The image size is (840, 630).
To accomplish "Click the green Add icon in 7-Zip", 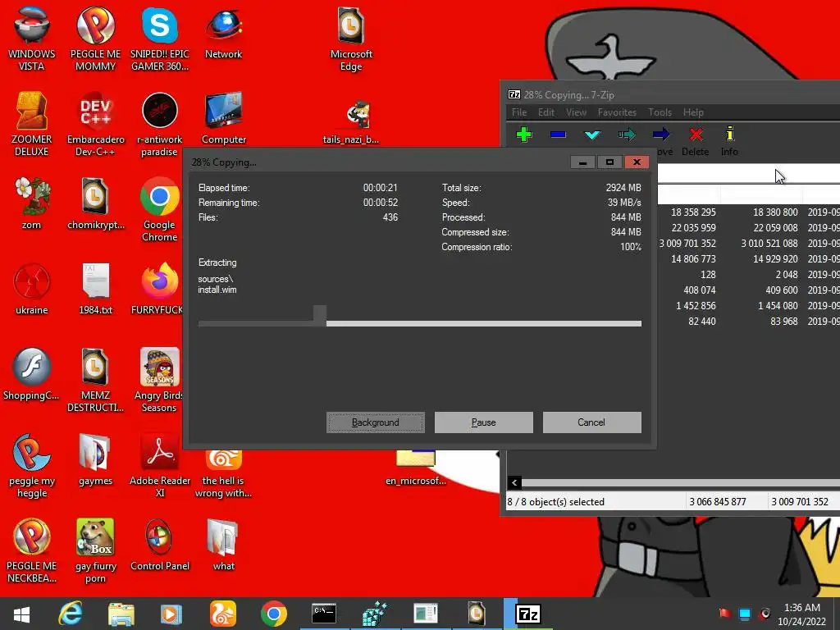I will (524, 135).
